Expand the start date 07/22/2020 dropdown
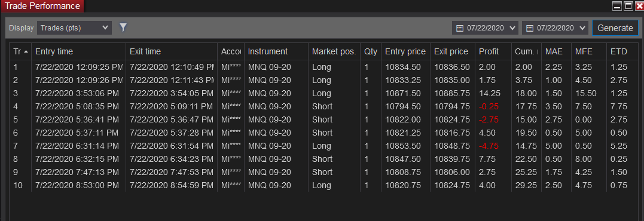This screenshot has height=221, width=644. coord(512,28)
